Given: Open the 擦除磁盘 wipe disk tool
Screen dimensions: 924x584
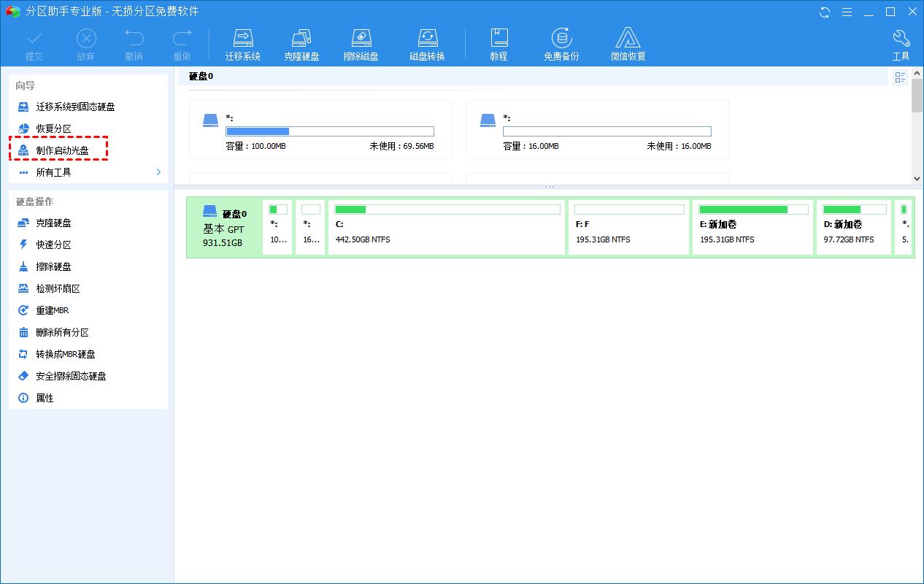Looking at the screenshot, I should pos(361,42).
